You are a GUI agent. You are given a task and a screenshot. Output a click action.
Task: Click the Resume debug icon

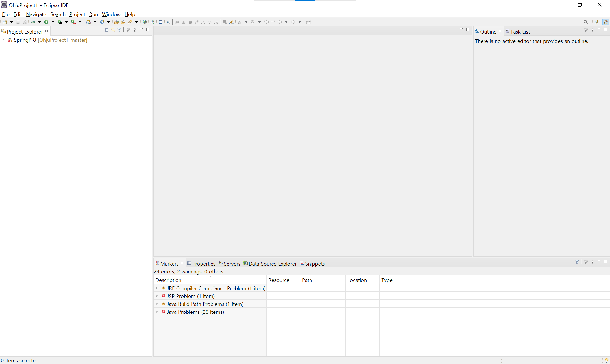[x=177, y=22]
